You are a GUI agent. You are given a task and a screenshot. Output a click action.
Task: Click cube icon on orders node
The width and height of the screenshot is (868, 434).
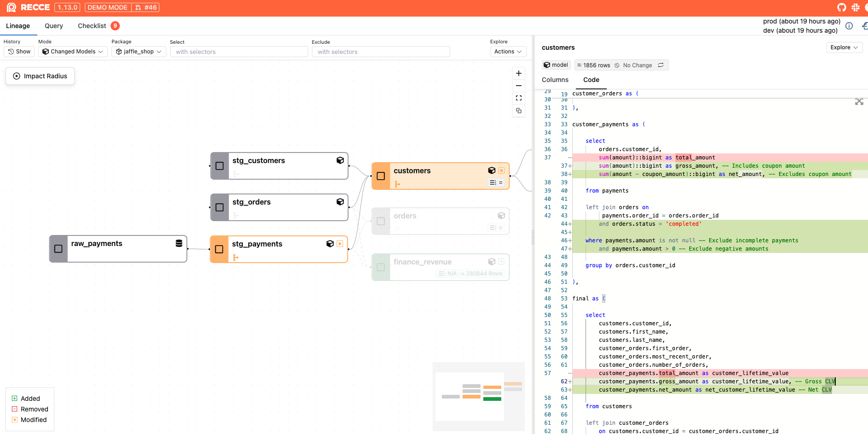502,216
